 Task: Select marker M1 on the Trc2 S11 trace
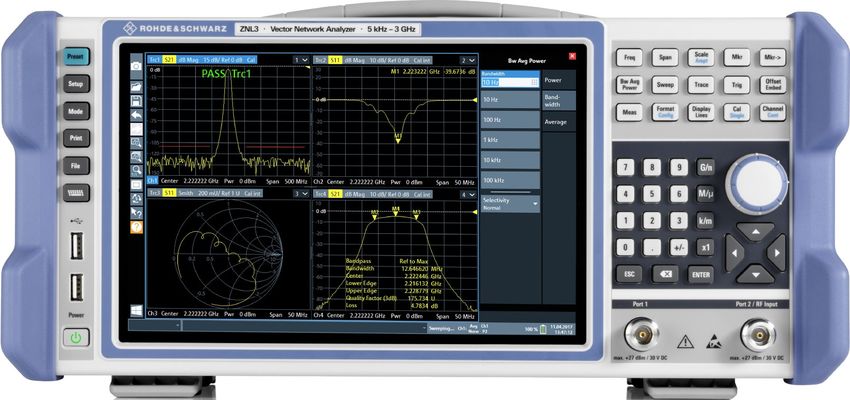398,139
